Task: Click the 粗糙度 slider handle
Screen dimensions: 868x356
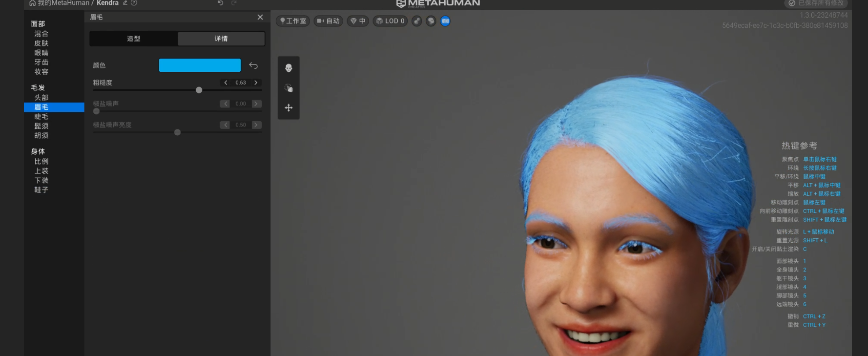Action: click(x=199, y=90)
